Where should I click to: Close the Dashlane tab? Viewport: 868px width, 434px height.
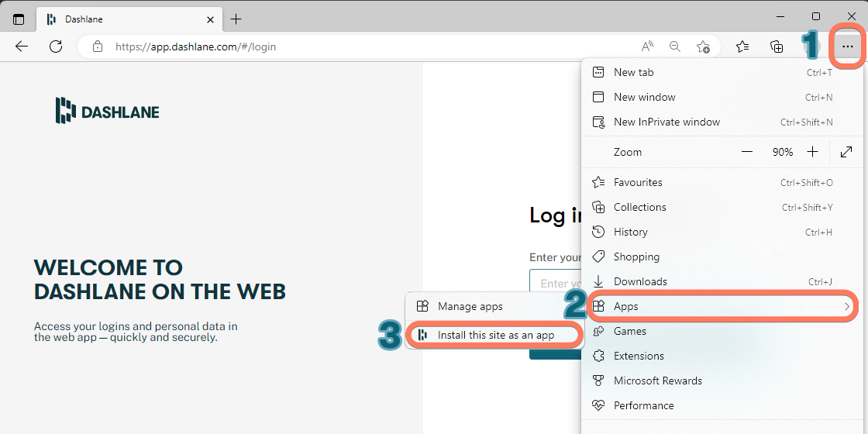[210, 19]
